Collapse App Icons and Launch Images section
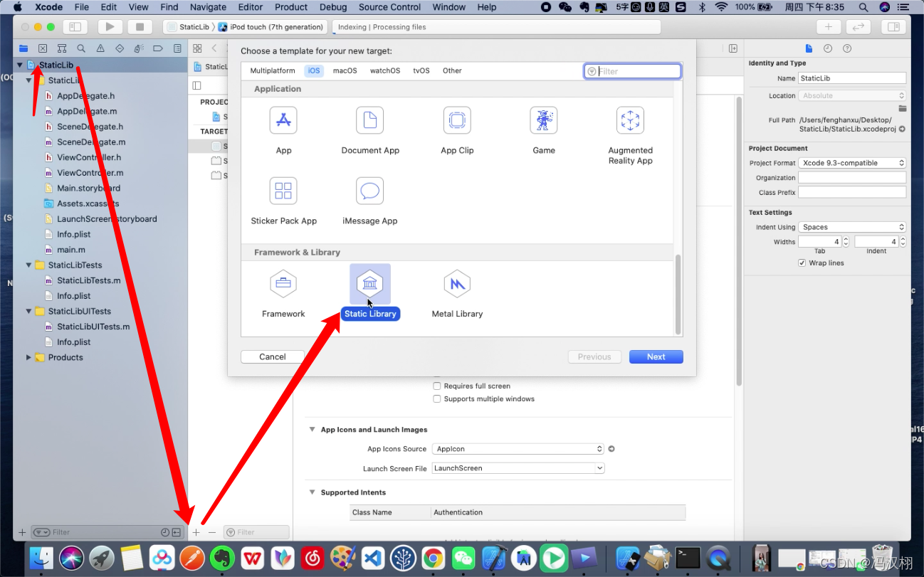 [312, 430]
